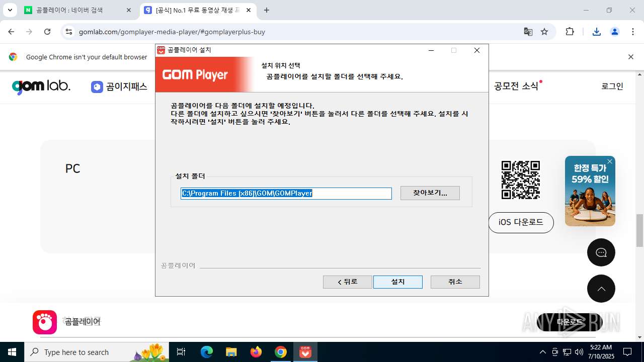Close the 네이버 검색 tab
Viewport: 644px width, 362px height.
point(129,10)
